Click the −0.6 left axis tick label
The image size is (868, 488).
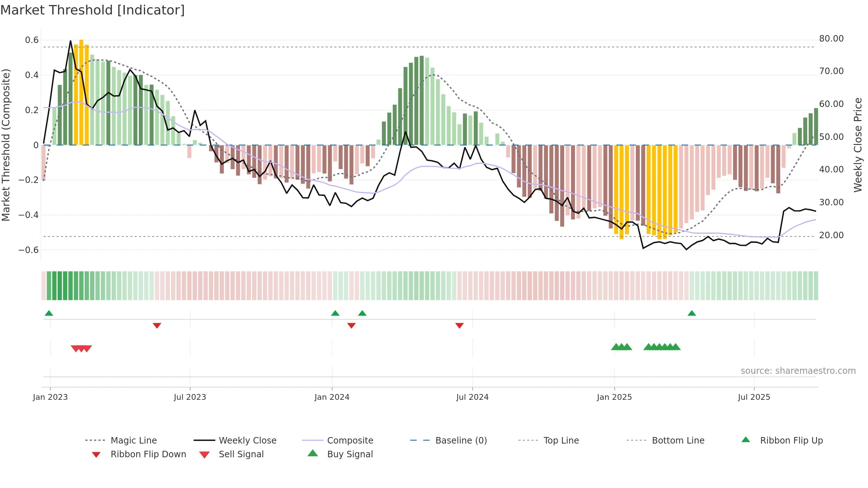(29, 250)
